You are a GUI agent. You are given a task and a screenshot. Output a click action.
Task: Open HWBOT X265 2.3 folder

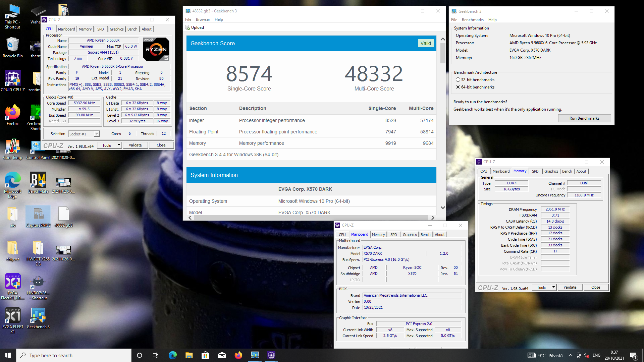click(x=38, y=253)
